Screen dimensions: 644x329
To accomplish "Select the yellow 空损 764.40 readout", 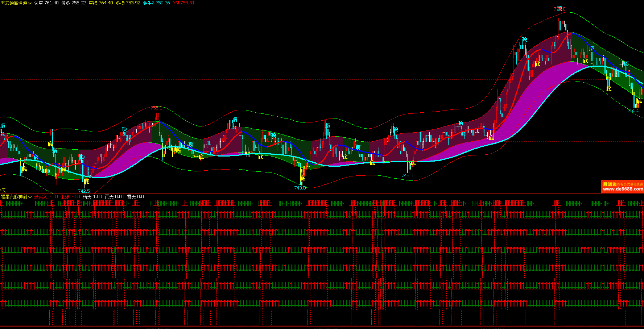I will [101, 3].
